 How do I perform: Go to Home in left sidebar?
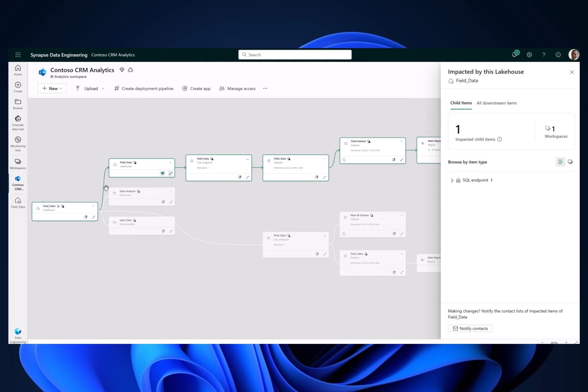[18, 70]
